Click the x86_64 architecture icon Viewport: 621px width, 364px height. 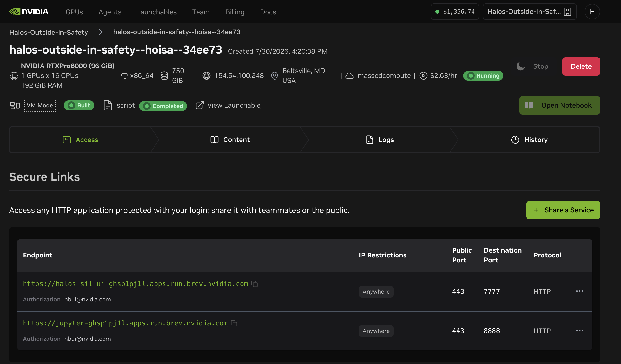[x=124, y=75]
